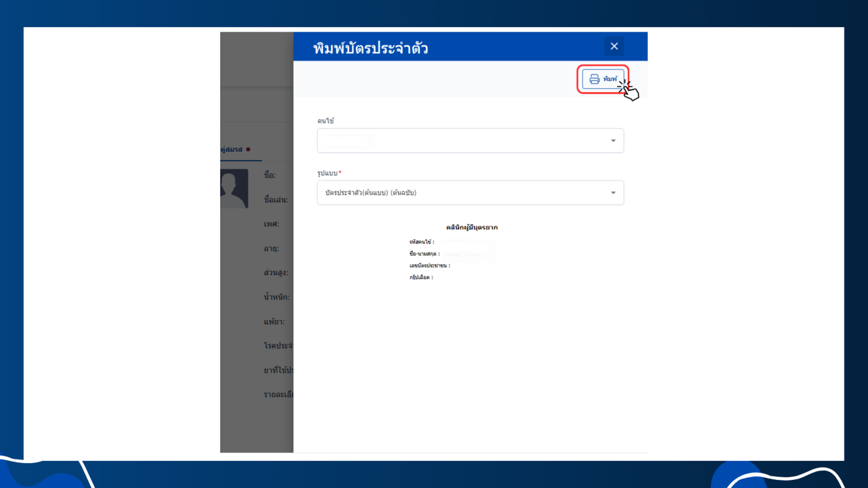Open the รูปแบบ template dropdown
Screen dimensions: 868x488
(470, 193)
